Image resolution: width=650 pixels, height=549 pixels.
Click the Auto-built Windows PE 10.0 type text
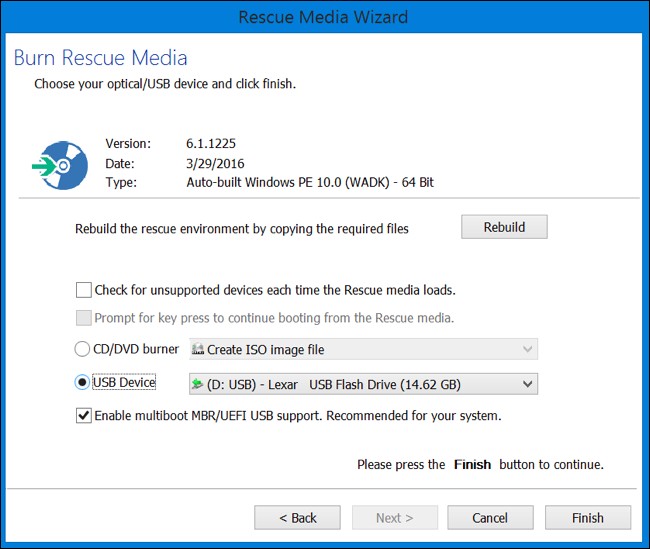tap(310, 182)
